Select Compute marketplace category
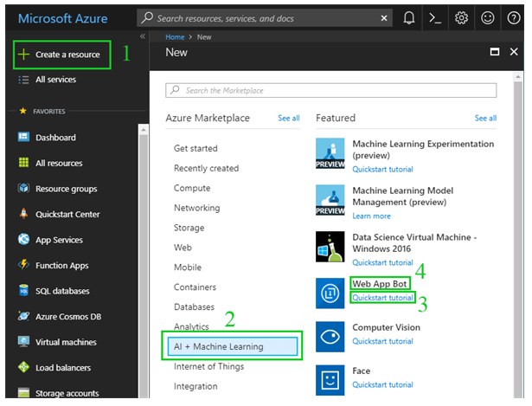 (x=192, y=188)
